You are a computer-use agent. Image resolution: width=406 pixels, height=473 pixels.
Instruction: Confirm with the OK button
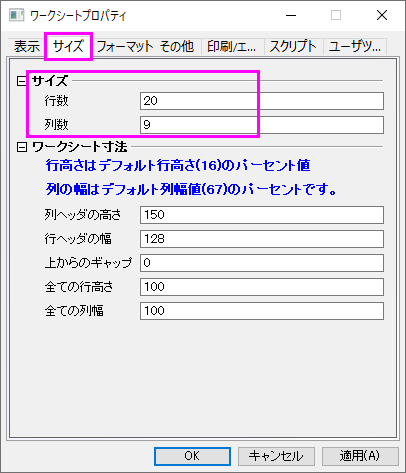192,456
